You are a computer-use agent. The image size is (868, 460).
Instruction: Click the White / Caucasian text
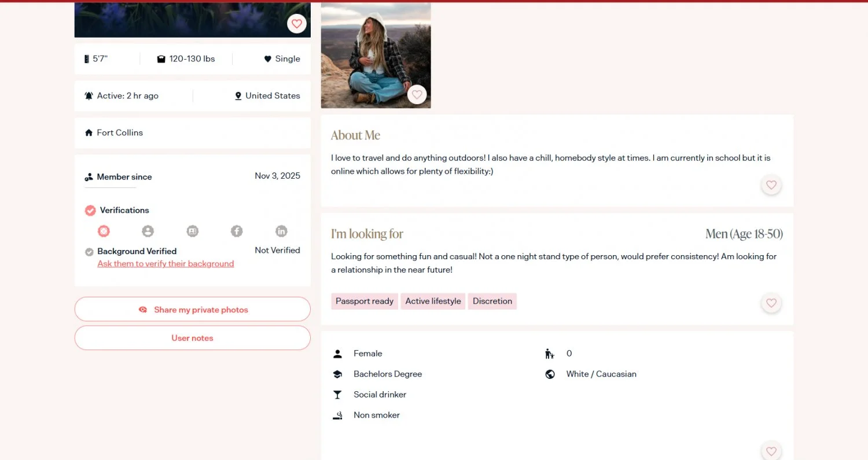pos(601,374)
